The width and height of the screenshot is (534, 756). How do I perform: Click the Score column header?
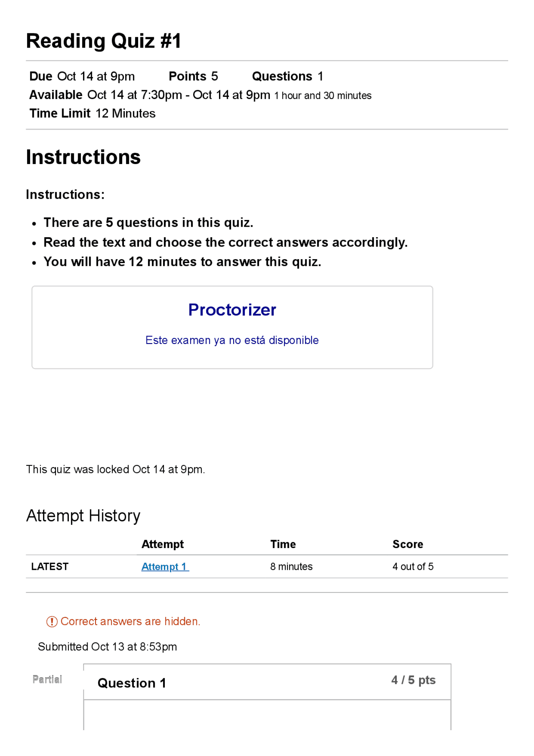pyautogui.click(x=408, y=544)
